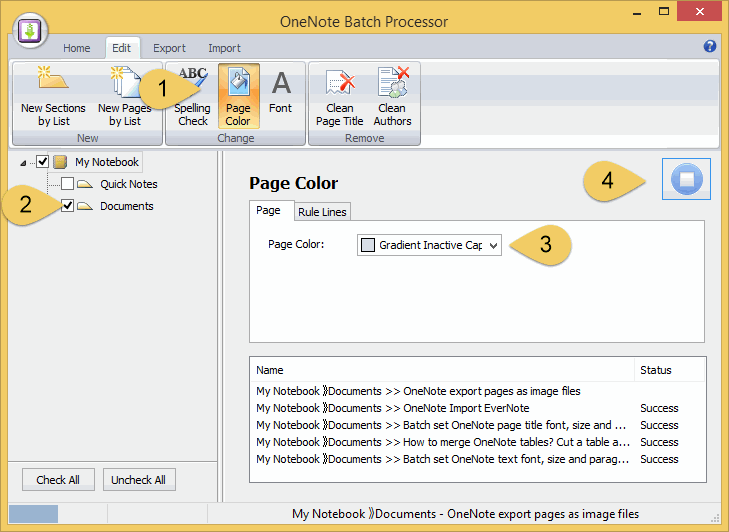Select row 'Batch set OneNote page title font'
The image size is (729, 532).
point(478,425)
